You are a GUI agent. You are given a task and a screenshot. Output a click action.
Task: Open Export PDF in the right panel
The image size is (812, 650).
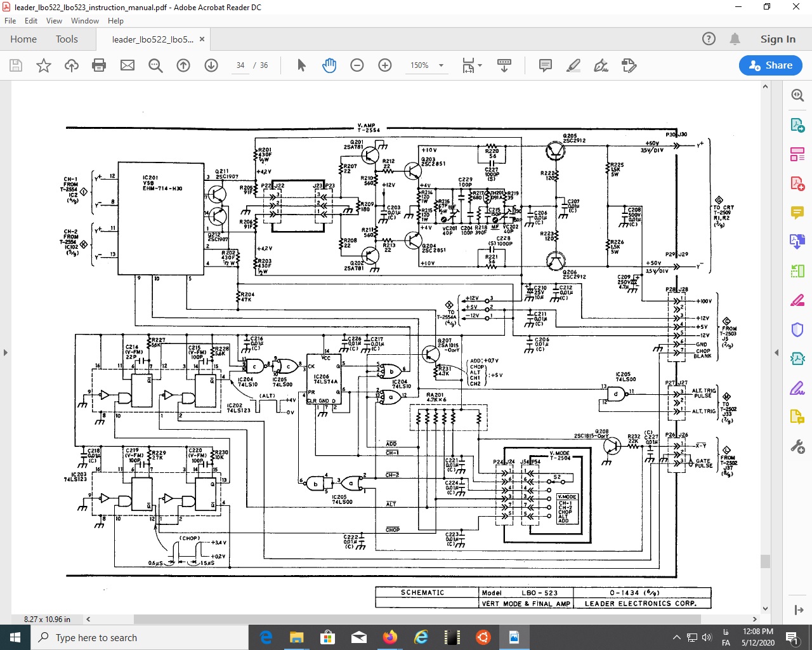(x=797, y=124)
